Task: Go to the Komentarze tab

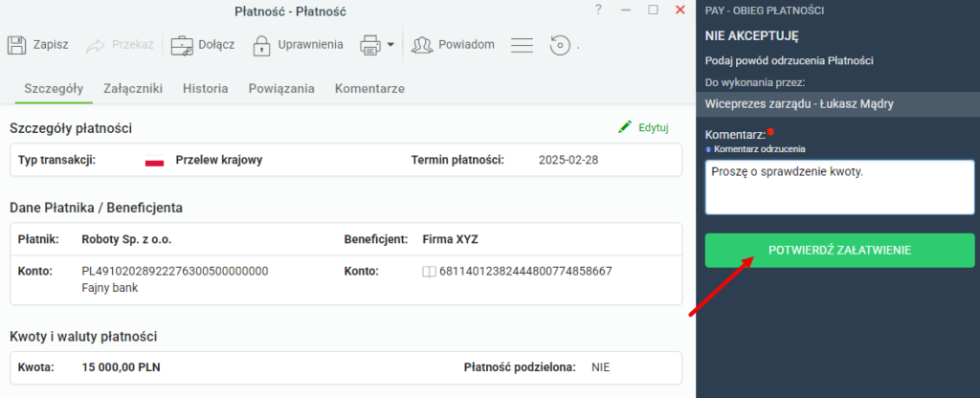Action: pyautogui.click(x=369, y=89)
